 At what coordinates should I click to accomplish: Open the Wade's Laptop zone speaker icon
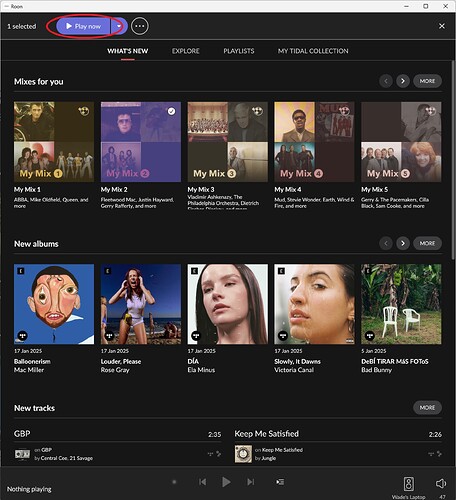(409, 484)
